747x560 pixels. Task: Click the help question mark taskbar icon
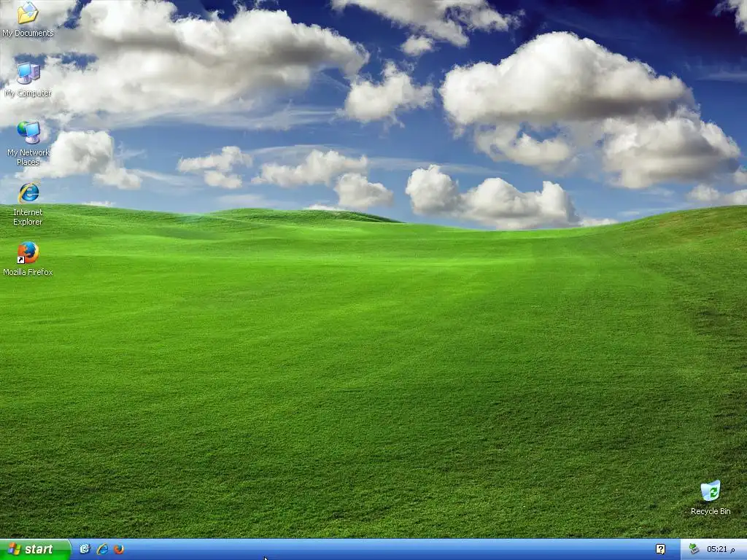click(x=660, y=549)
